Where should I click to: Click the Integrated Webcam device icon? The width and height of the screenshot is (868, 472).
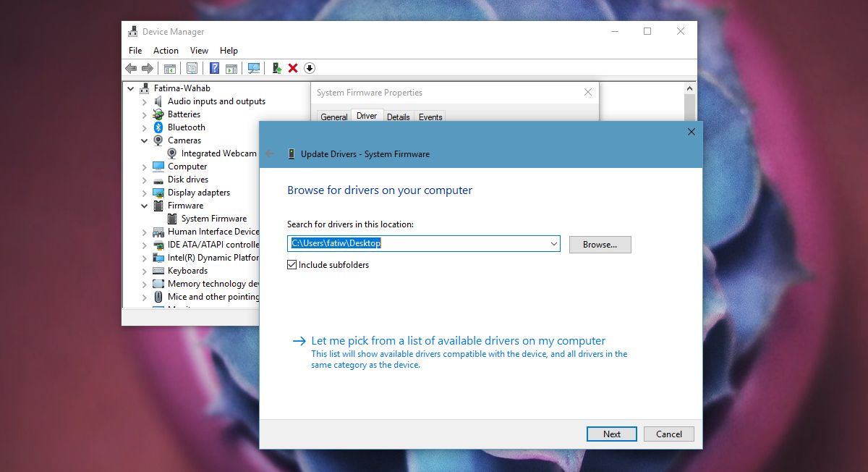[172, 153]
